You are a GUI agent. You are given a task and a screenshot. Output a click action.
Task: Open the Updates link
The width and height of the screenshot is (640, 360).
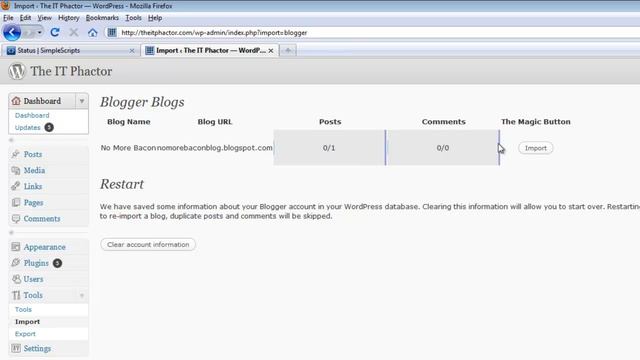point(27,127)
